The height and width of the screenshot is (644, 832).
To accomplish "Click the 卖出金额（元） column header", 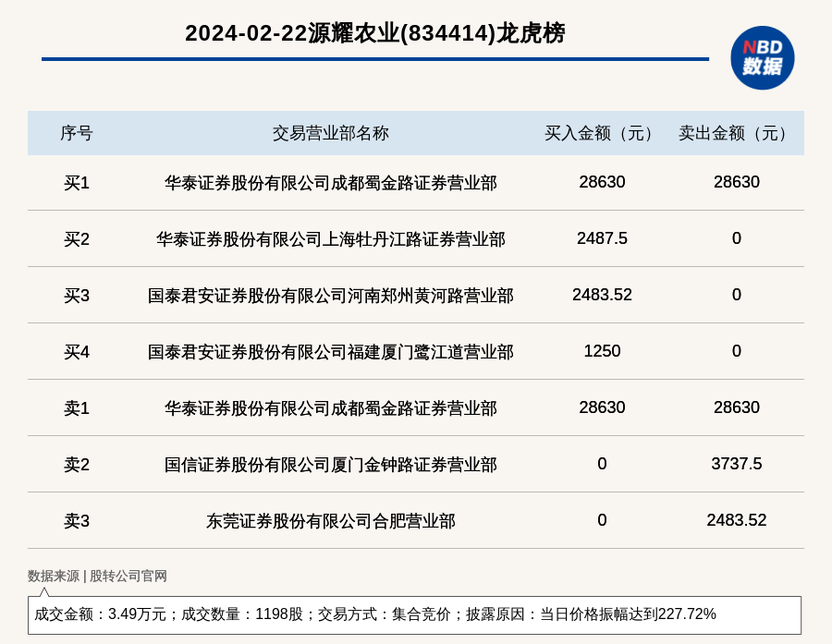I will (736, 133).
